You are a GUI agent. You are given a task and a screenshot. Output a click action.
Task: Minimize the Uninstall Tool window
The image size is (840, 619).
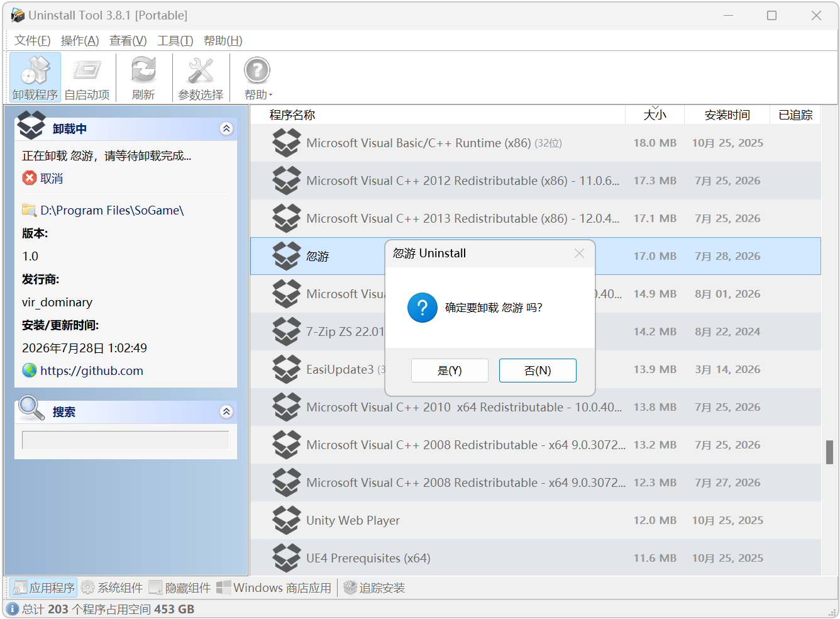pyautogui.click(x=728, y=15)
